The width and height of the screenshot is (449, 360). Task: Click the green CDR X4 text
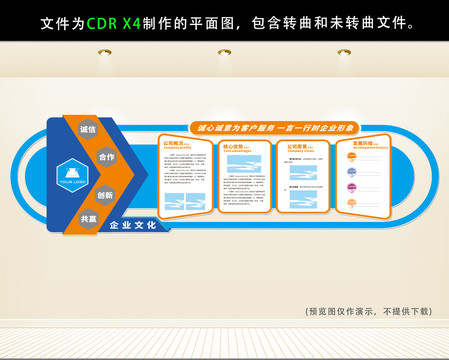pyautogui.click(x=114, y=24)
